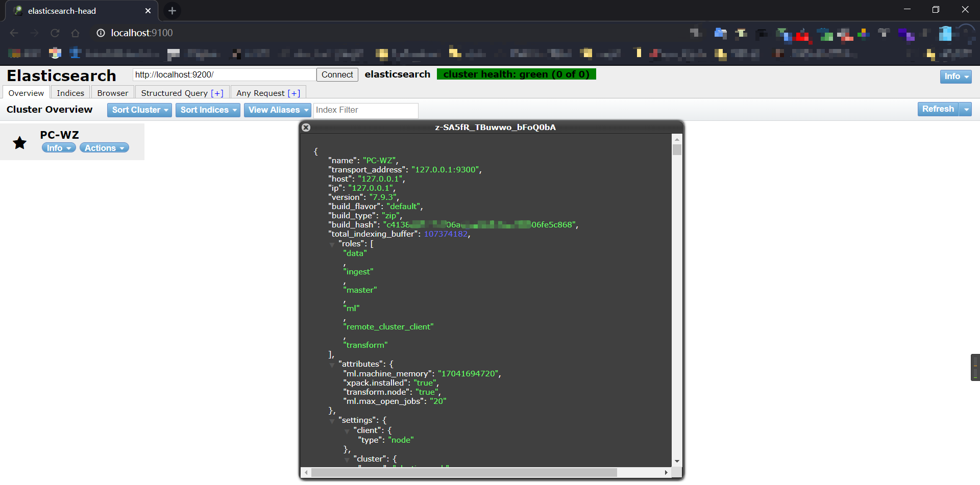Viewport: 980px width, 485px height.
Task: Open new Structured Query tab with [+]
Action: 217,93
